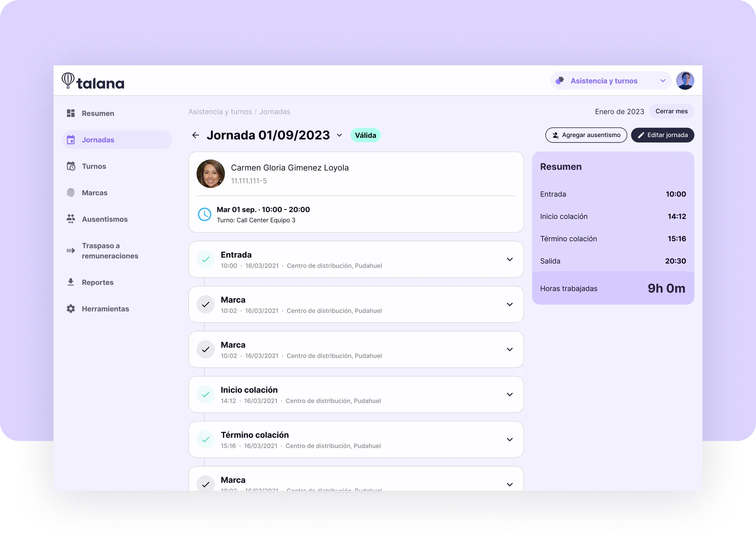The width and height of the screenshot is (756, 541).
Task: Click the check circle on Término colación
Action: pyautogui.click(x=206, y=439)
